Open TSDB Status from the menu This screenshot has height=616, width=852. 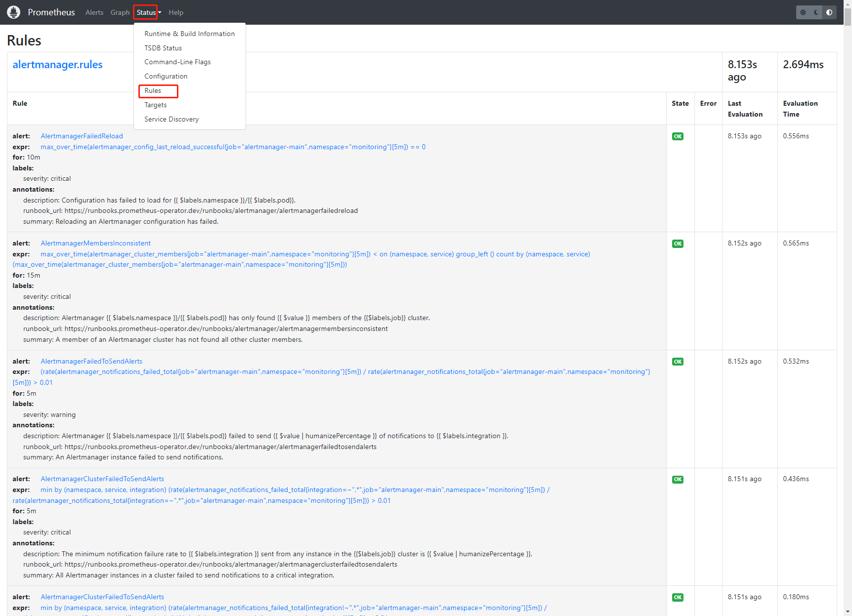(190, 48)
